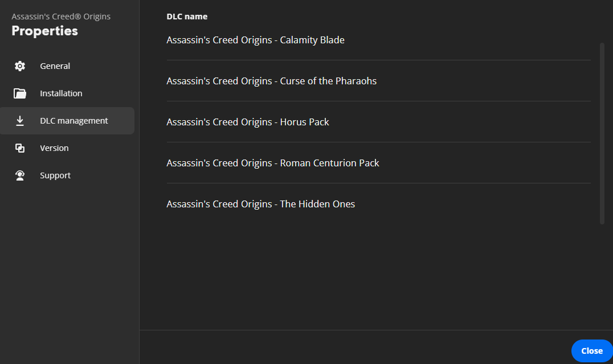The width and height of the screenshot is (613, 364).
Task: Click the General gear icon
Action: pos(20,66)
